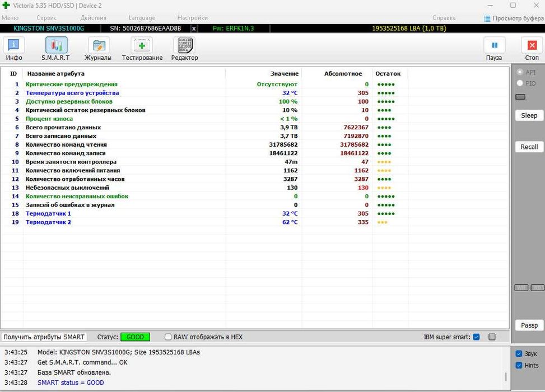This screenshot has height=392, width=545.
Task: Click the RD indicator in right panel
Action: coord(538,288)
